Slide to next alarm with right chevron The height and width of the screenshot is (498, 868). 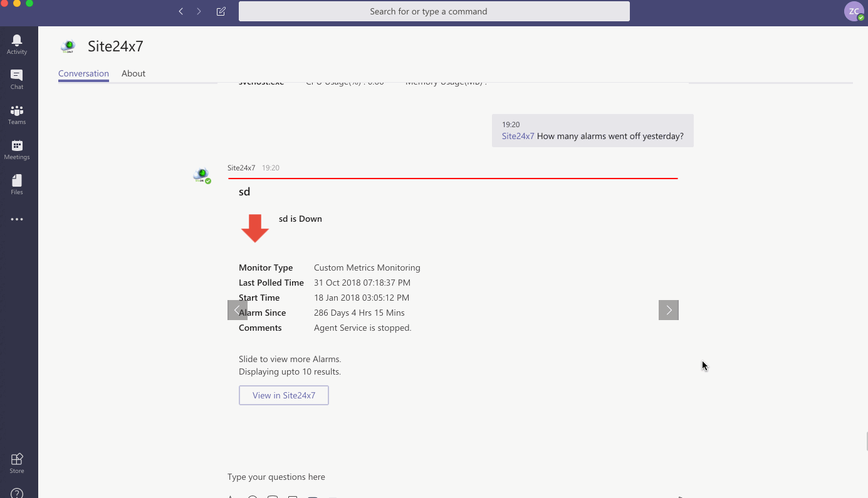(x=669, y=310)
